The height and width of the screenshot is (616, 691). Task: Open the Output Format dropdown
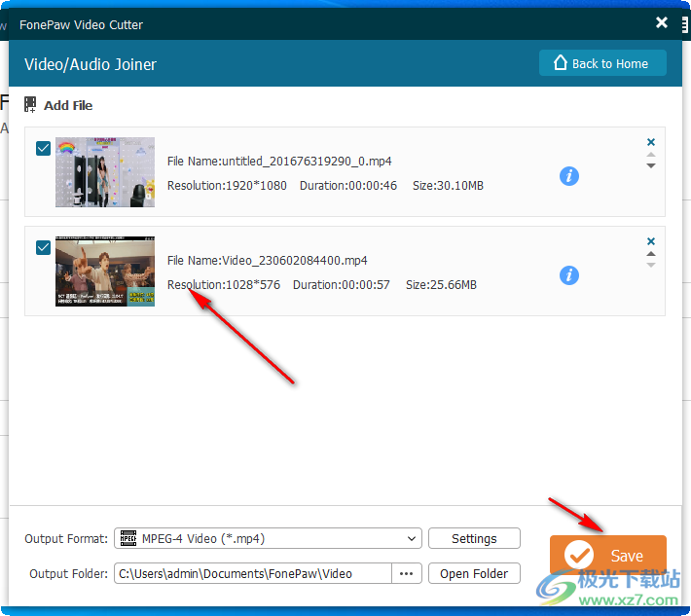pos(268,538)
